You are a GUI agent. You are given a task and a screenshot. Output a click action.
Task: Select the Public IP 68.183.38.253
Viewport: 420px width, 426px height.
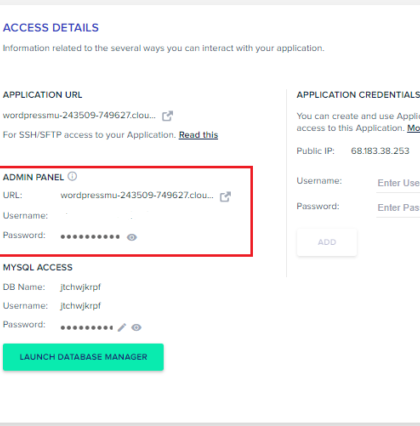(380, 151)
